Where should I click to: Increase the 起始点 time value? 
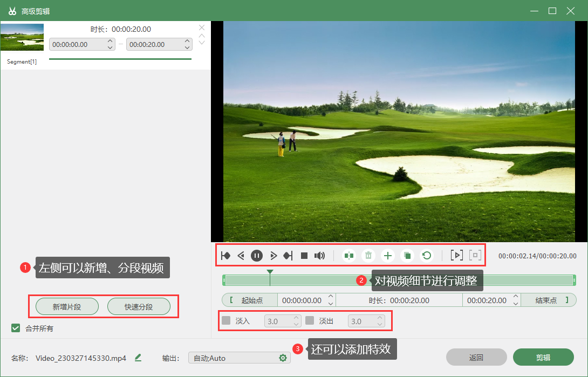tap(331, 297)
